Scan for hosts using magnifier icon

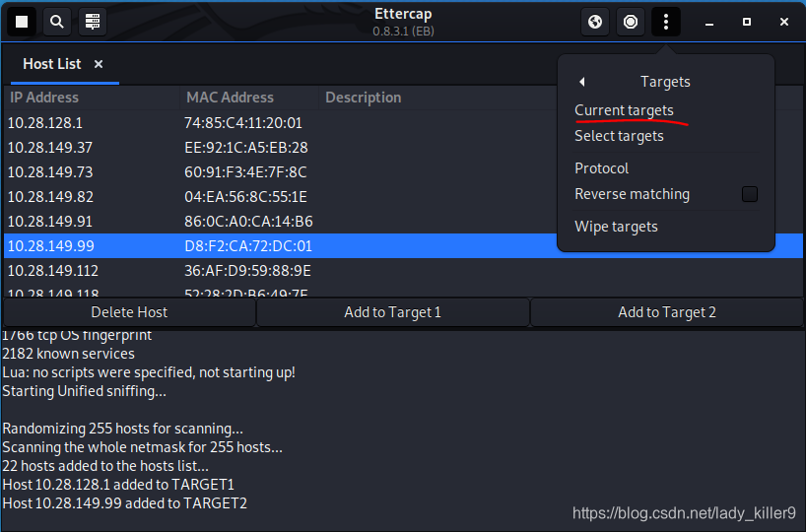pyautogui.click(x=57, y=22)
